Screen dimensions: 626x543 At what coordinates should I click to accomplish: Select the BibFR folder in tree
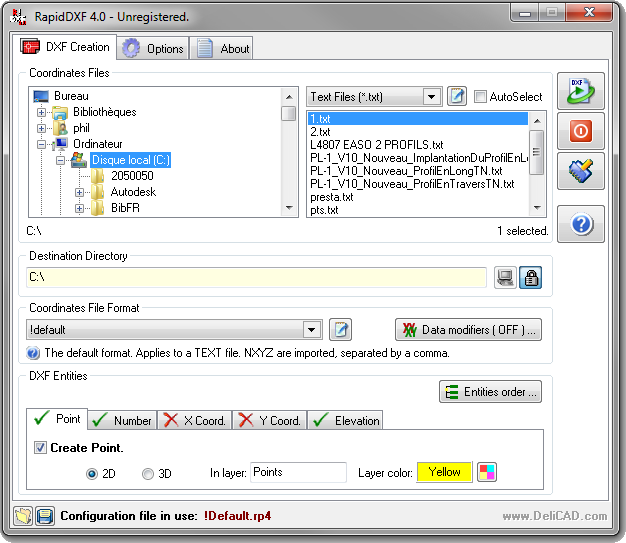125,208
